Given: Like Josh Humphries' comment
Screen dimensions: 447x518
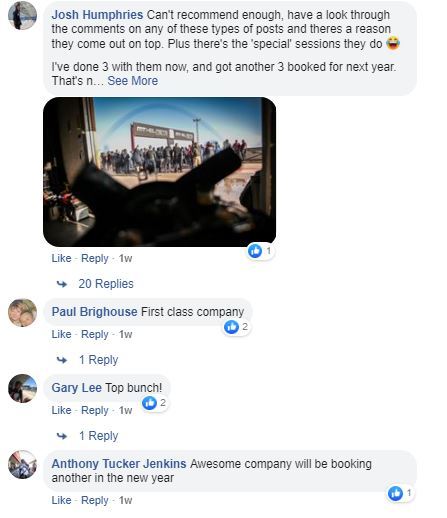Looking at the screenshot, I should click(61, 258).
